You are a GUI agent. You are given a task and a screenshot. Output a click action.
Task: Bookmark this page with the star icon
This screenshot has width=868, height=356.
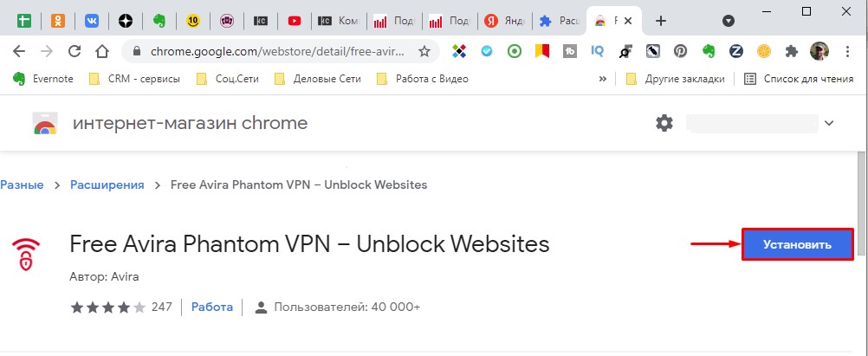tap(424, 51)
